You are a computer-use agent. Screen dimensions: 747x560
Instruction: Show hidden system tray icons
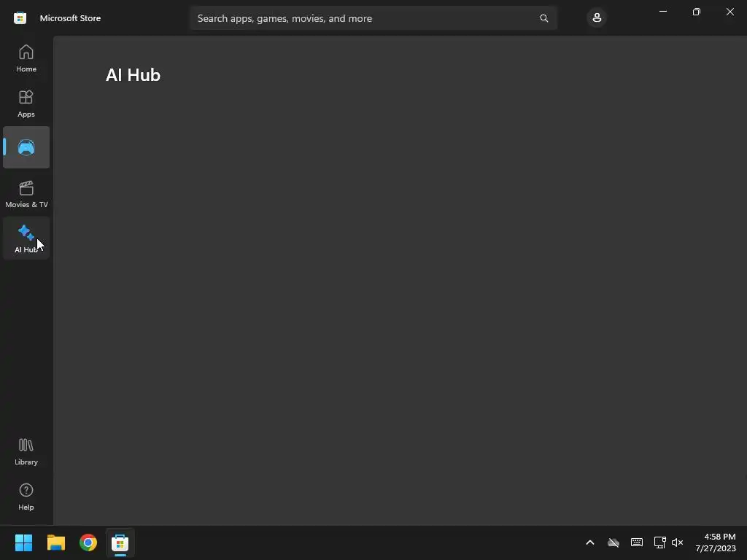pyautogui.click(x=589, y=542)
